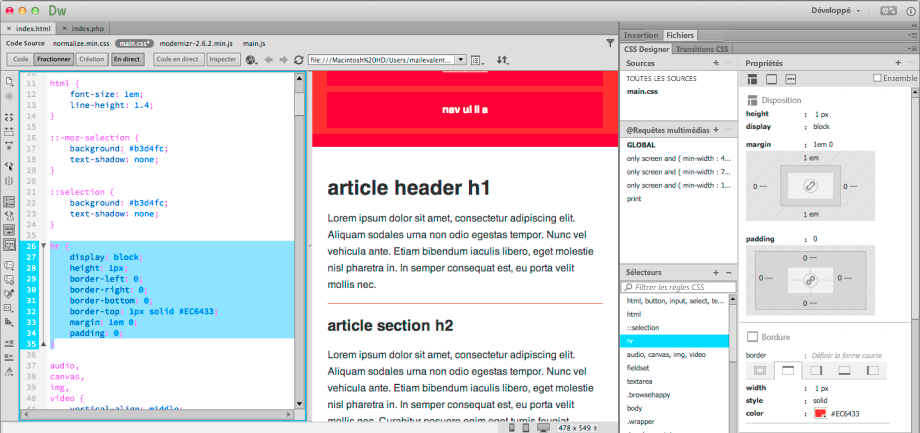The height and width of the screenshot is (433, 920).
Task: Select the main.css source
Action: [x=640, y=92]
